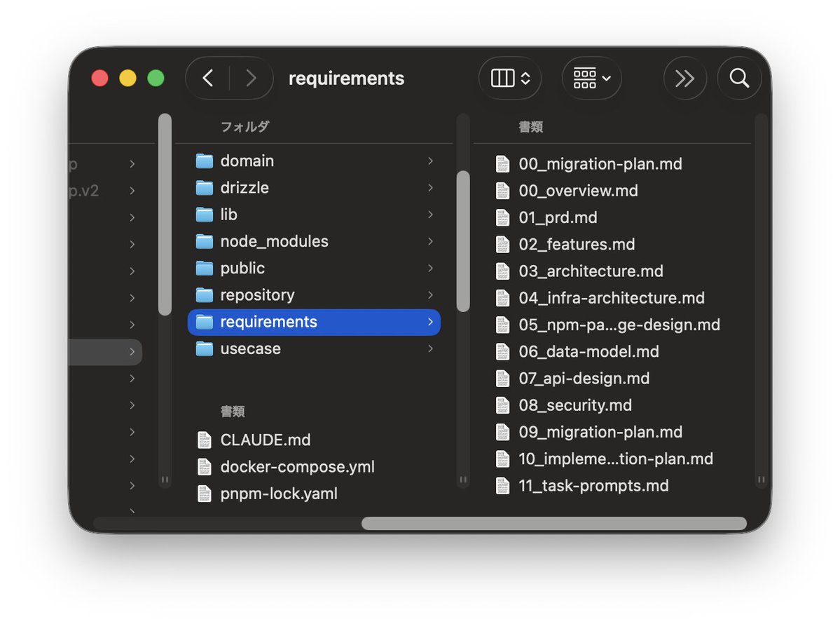
Task: Select 00_overview.md
Action: (x=612, y=190)
